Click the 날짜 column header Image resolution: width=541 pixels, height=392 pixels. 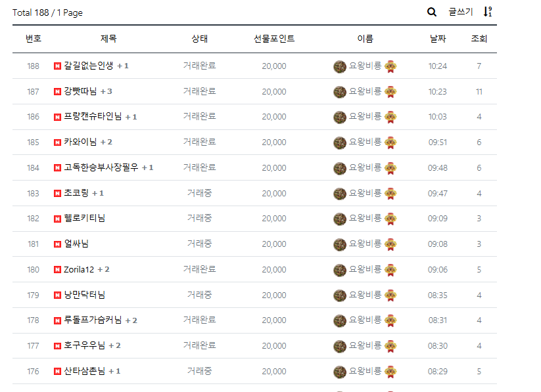coord(436,39)
